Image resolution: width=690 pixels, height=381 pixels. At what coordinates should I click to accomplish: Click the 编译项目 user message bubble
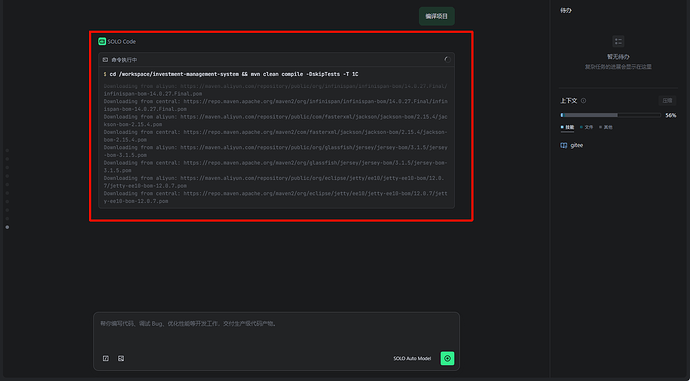437,16
